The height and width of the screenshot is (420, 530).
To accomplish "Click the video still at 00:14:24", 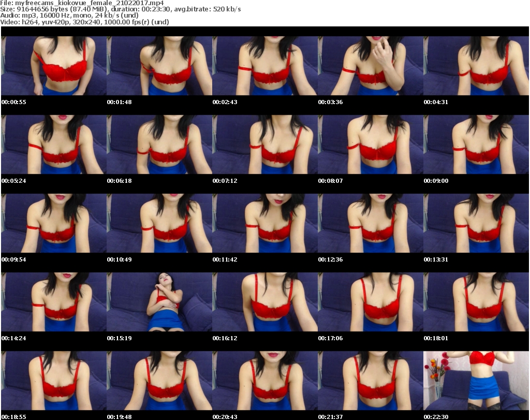I will [x=54, y=302].
